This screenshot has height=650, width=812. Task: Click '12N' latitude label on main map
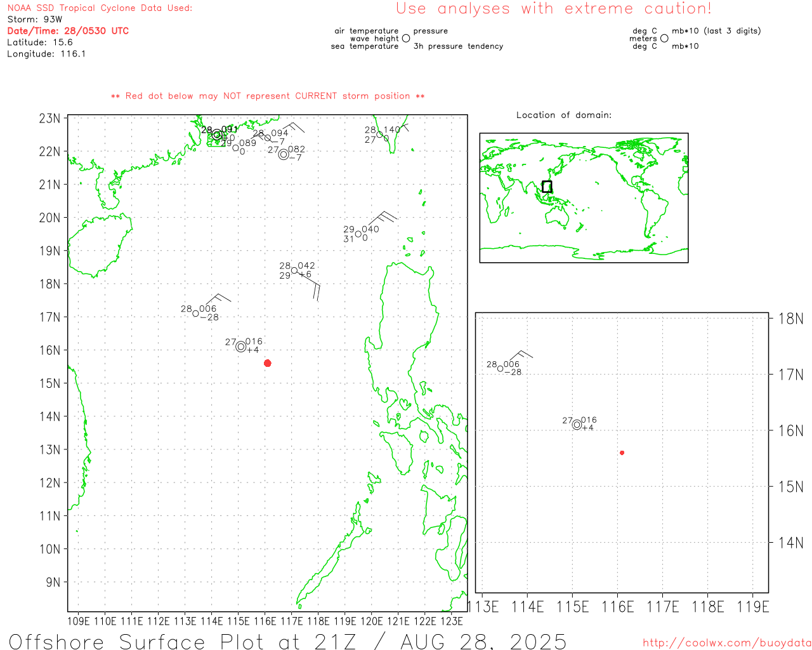tap(50, 483)
